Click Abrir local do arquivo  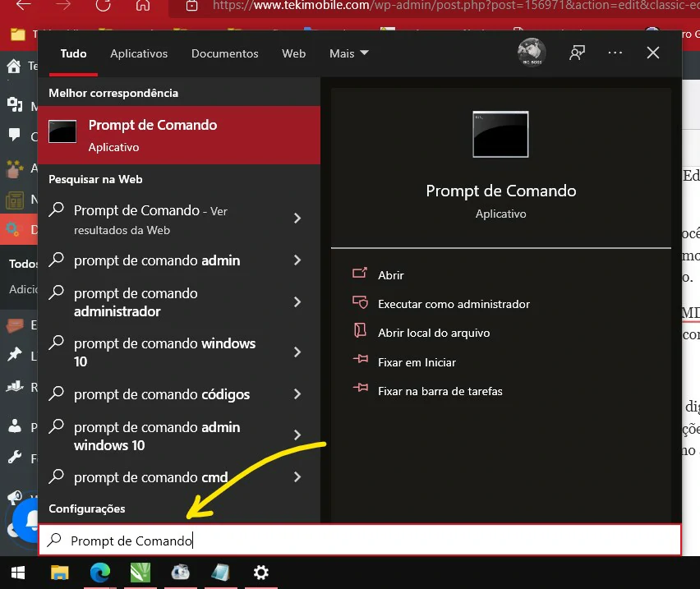[x=434, y=334]
